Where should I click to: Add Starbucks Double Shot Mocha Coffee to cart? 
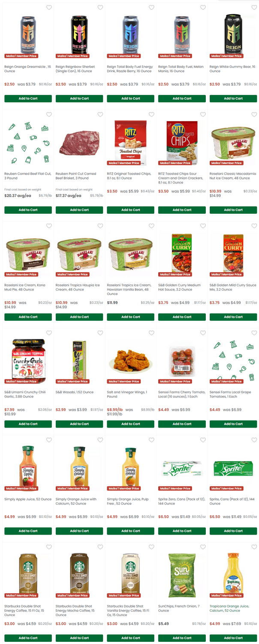pos(79,638)
